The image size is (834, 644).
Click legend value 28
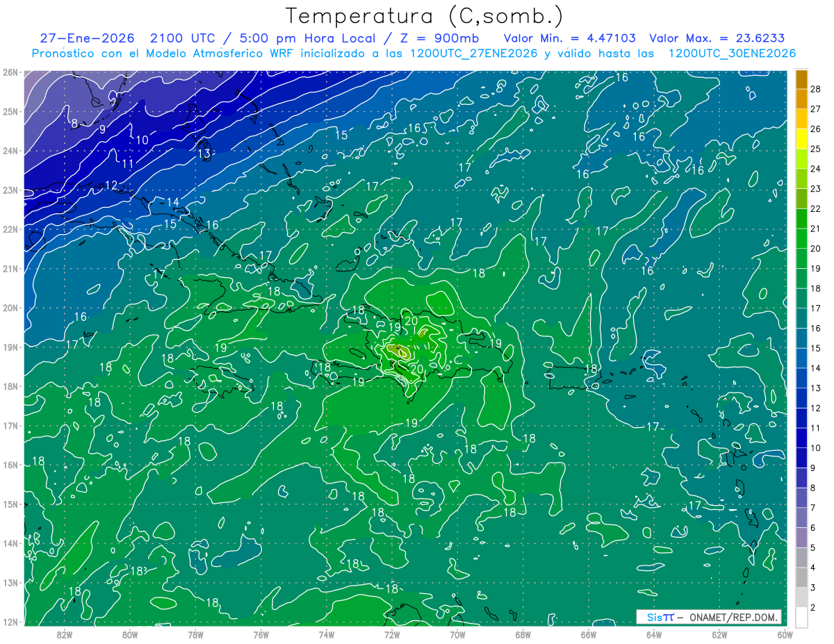pos(816,89)
